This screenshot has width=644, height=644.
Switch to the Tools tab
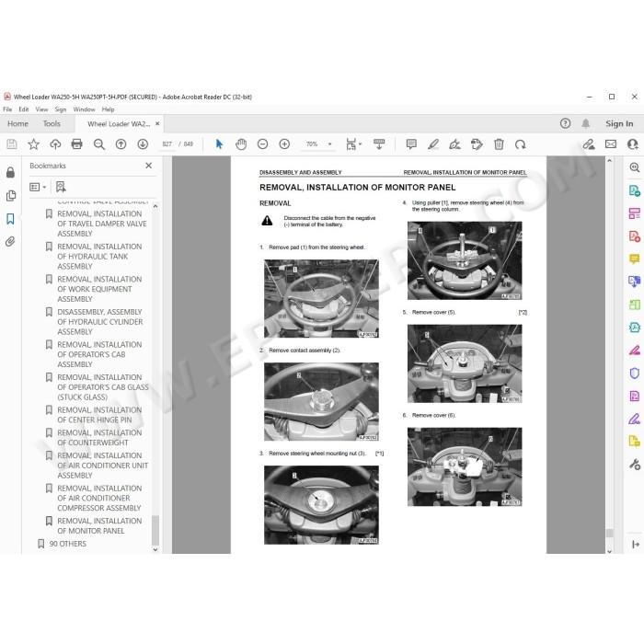52,123
